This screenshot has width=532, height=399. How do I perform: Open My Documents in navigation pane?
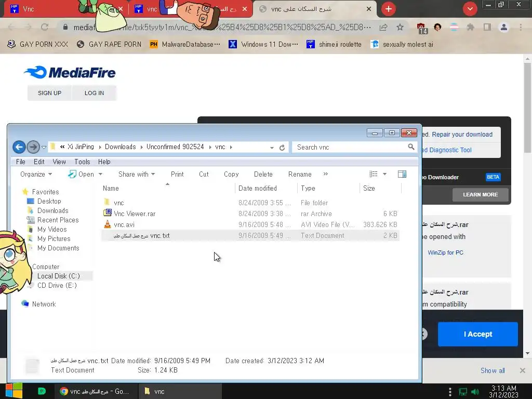pos(58,248)
